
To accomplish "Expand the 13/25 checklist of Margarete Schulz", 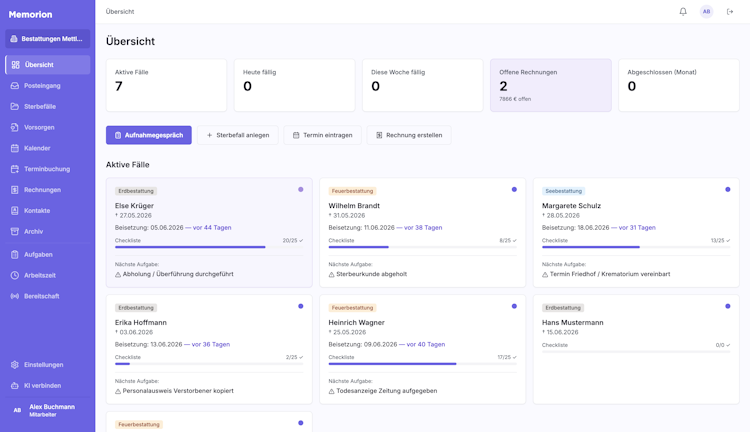I will [x=720, y=241].
